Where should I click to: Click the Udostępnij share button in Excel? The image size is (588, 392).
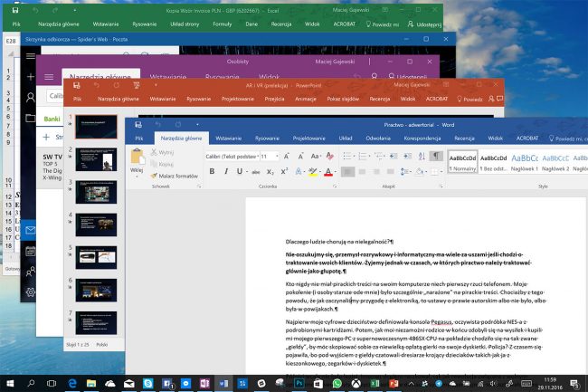425,24
